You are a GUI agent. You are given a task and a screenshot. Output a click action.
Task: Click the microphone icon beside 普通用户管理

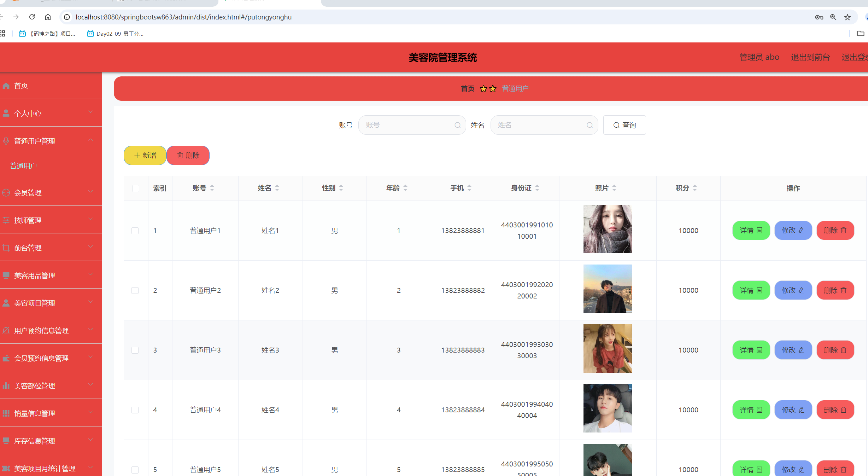tap(6, 141)
